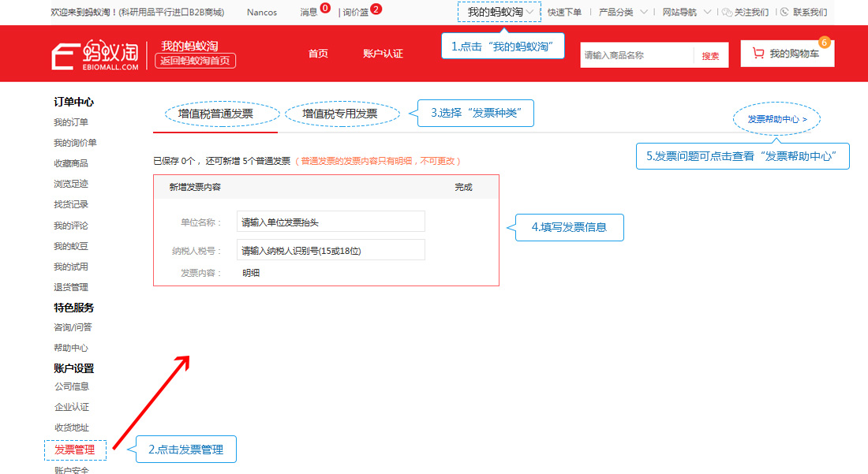This screenshot has height=474, width=868.
Task: Switch to 增值税普通发票 tab
Action: (215, 114)
